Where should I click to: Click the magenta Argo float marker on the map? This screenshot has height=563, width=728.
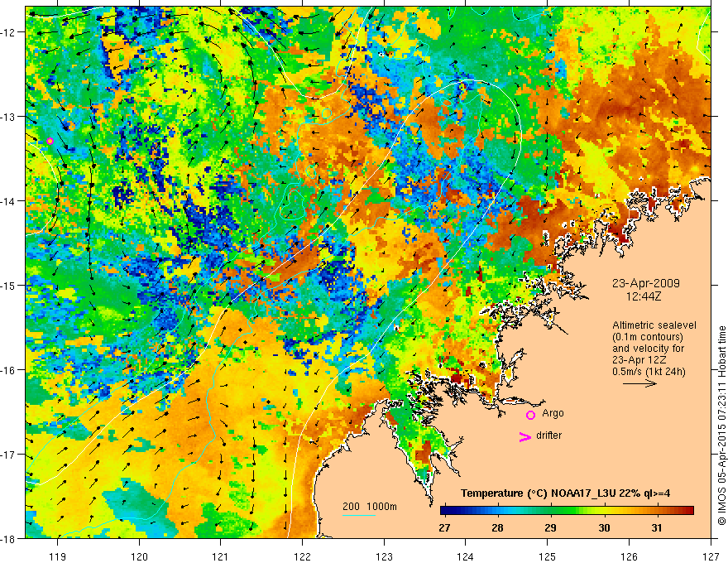tap(50, 142)
